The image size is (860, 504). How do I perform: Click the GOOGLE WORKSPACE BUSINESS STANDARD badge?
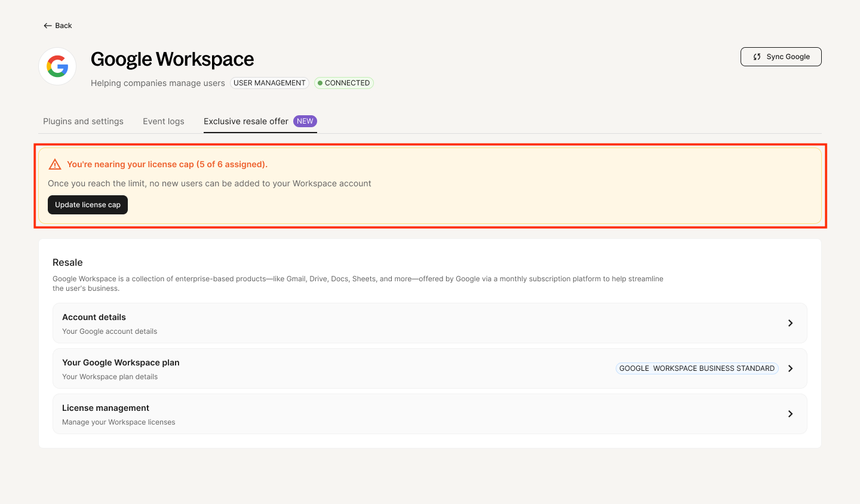coord(697,368)
